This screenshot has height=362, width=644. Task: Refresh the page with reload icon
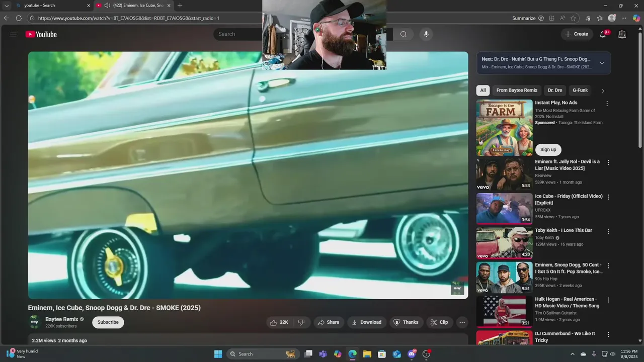click(x=19, y=18)
